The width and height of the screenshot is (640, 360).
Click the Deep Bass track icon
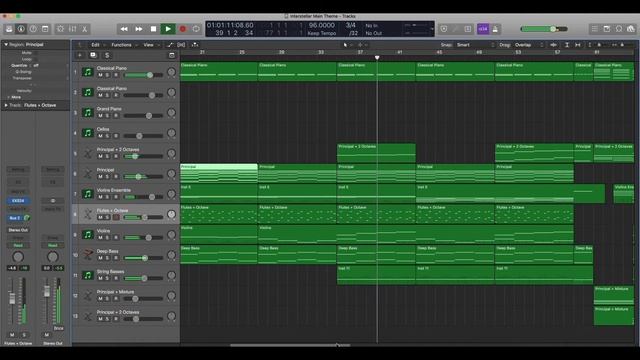click(x=87, y=255)
